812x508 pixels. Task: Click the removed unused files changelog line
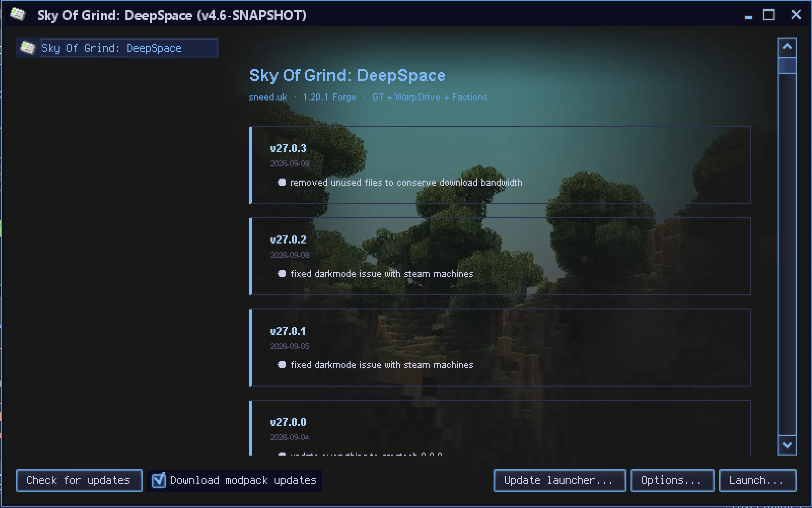(406, 183)
